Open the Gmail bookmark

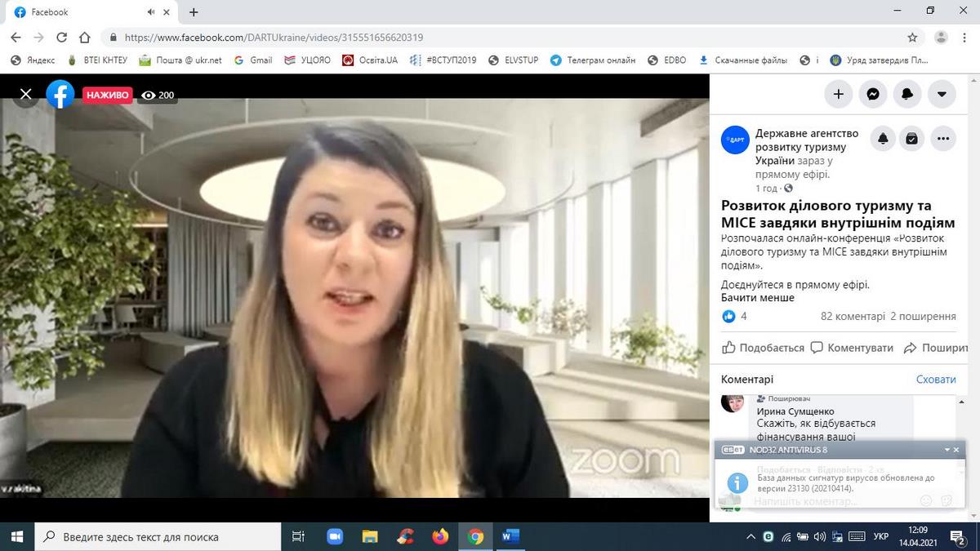pos(253,60)
